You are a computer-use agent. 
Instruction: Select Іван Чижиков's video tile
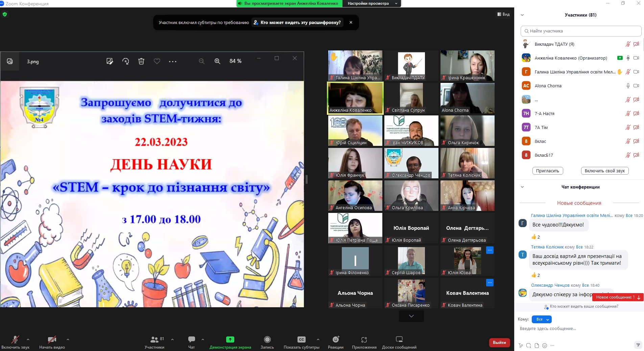(x=411, y=131)
